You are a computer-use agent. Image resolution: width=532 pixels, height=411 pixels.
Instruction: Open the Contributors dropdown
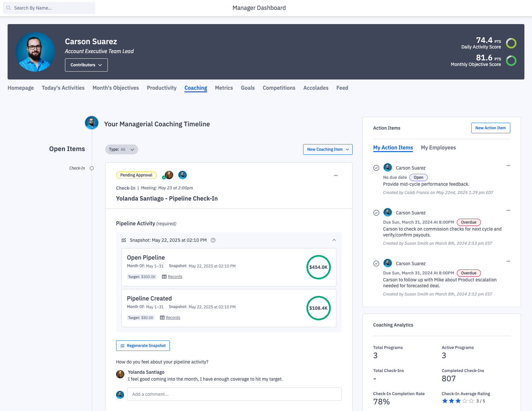86,65
